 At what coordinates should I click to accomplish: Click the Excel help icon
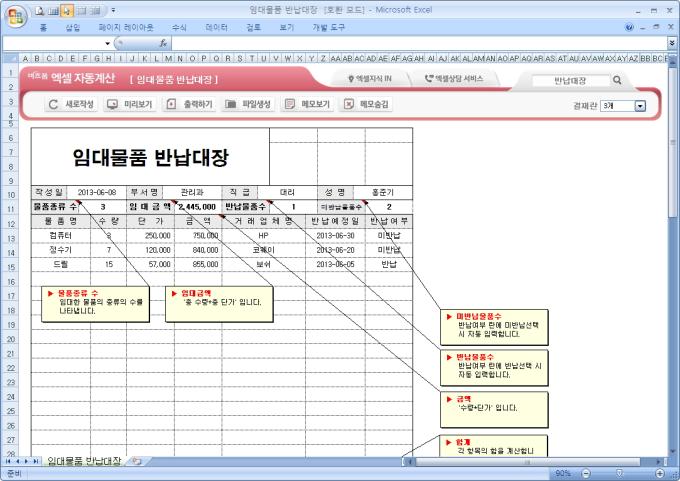(x=629, y=28)
